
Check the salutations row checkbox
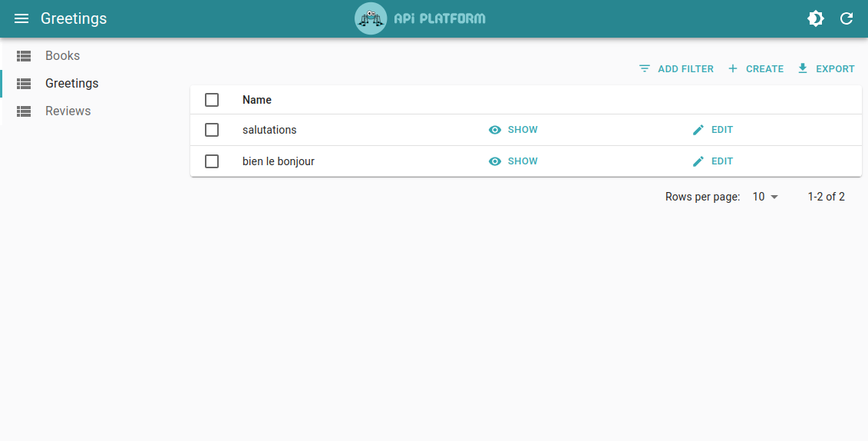click(212, 130)
